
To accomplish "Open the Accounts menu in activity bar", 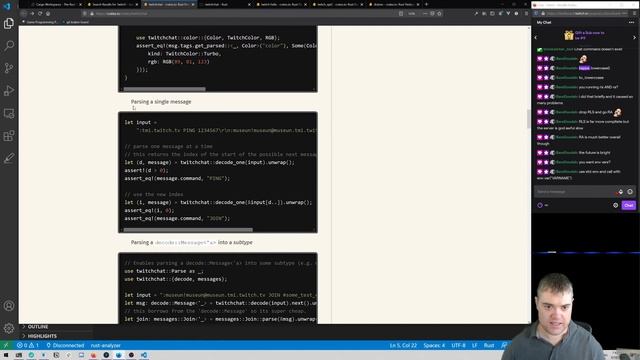I will [x=9, y=306].
